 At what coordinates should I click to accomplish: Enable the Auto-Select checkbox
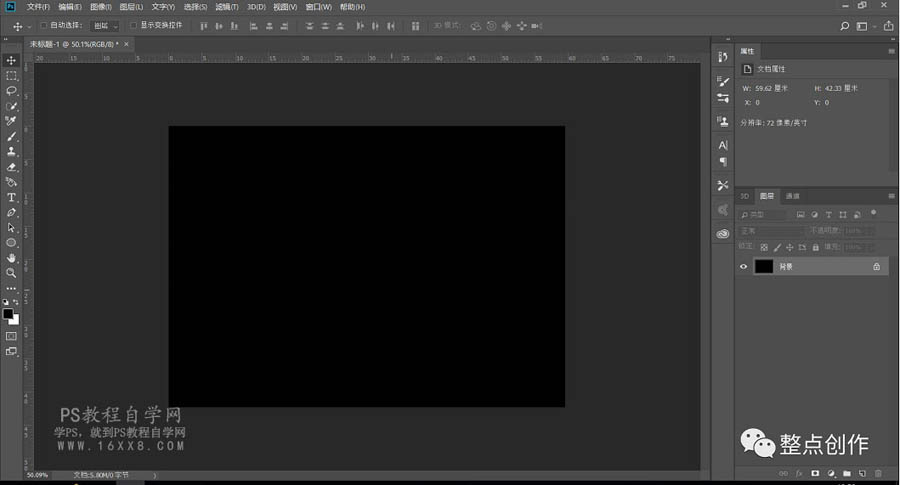(x=44, y=25)
